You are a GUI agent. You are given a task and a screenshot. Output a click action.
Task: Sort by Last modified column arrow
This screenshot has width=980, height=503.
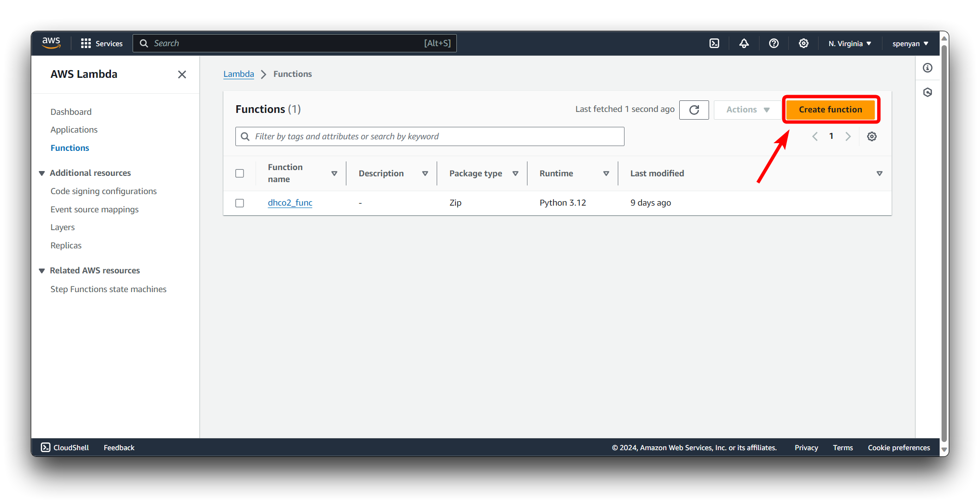coord(880,173)
